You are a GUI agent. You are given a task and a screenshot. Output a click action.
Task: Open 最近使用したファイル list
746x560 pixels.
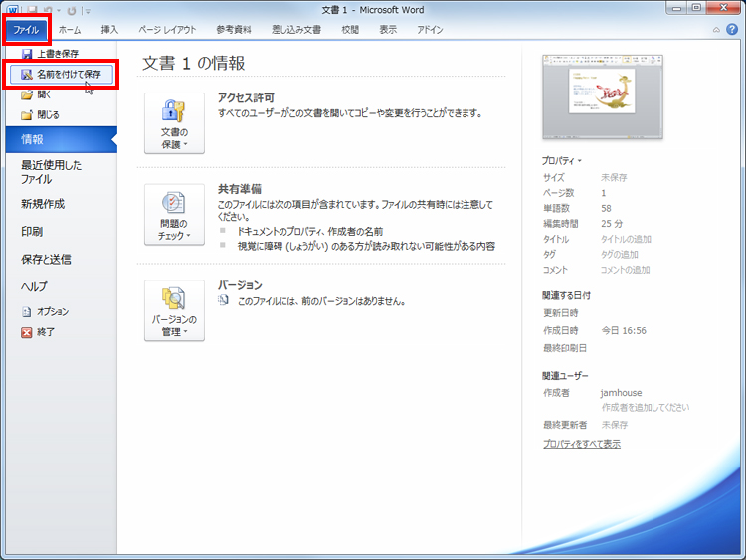[52, 172]
